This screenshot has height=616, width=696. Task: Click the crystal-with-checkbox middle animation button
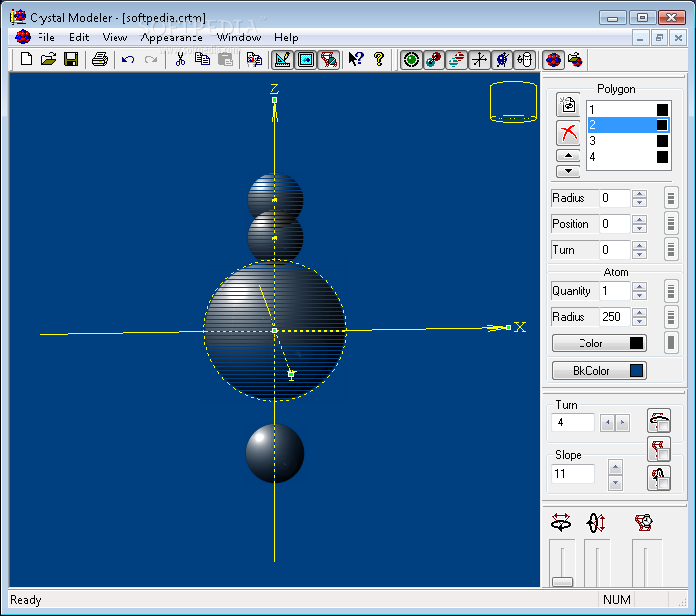(659, 449)
